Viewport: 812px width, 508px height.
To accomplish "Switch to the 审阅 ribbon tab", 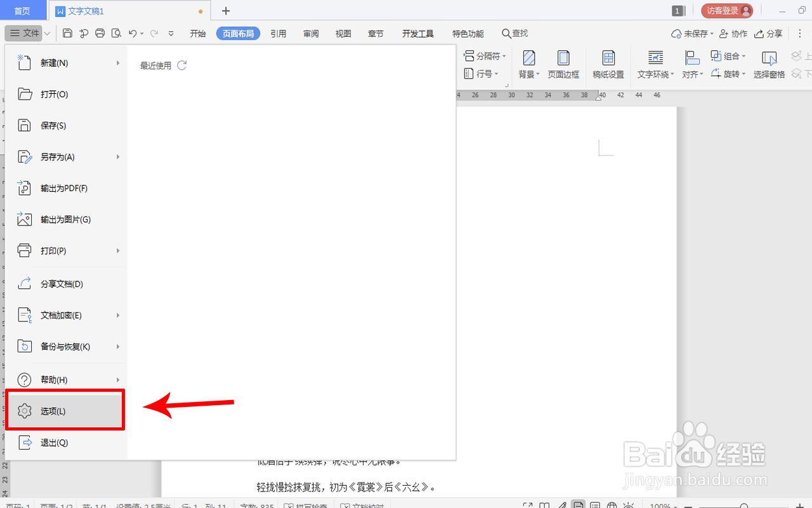I will [311, 34].
